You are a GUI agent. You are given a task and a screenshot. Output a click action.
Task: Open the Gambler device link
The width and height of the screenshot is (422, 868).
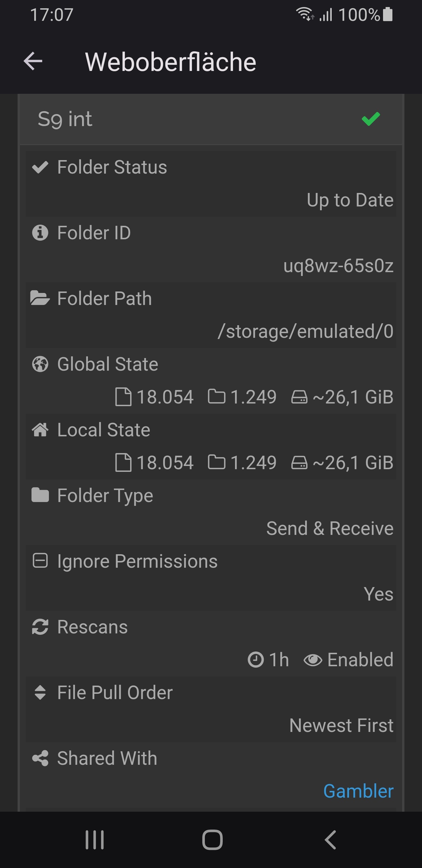point(358,791)
